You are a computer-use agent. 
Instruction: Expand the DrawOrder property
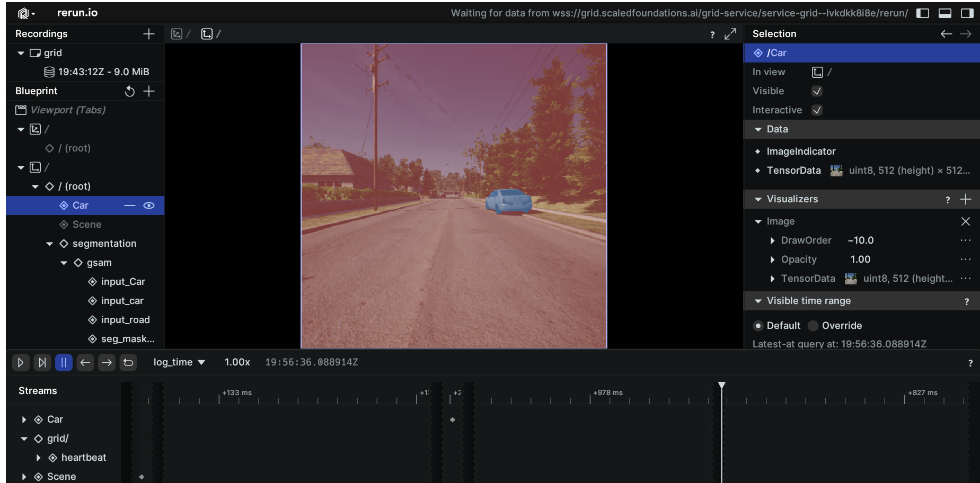pyautogui.click(x=772, y=240)
